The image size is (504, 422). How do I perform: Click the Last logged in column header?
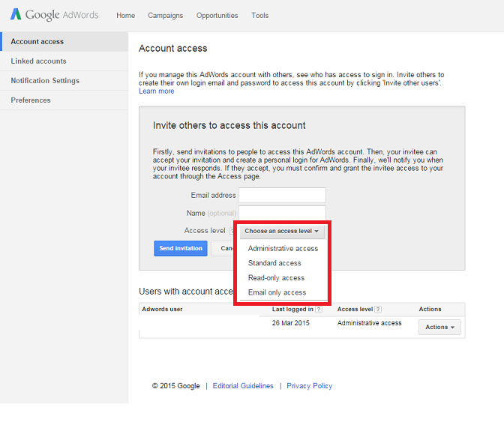pyautogui.click(x=292, y=309)
